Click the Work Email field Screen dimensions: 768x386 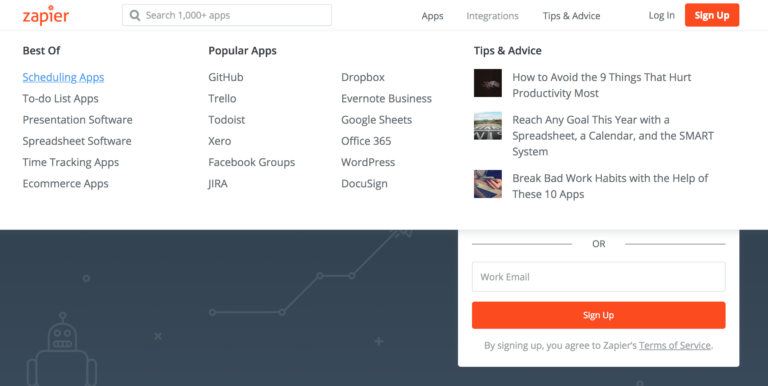pos(599,277)
